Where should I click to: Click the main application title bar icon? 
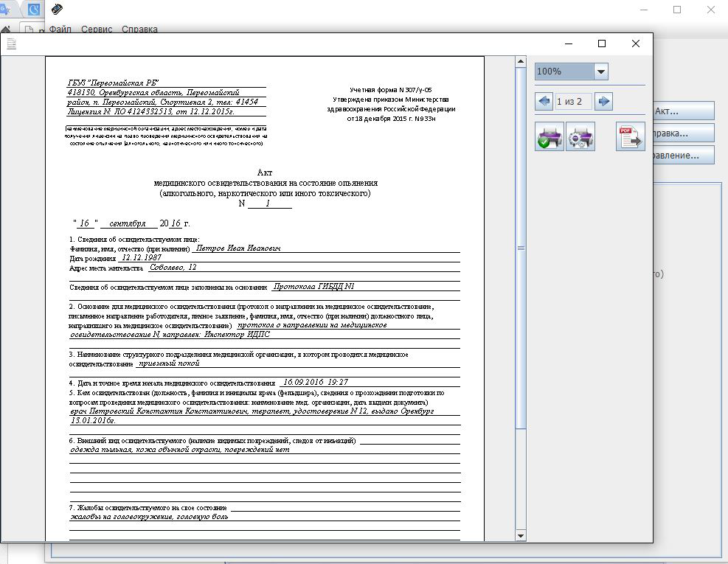click(58, 10)
